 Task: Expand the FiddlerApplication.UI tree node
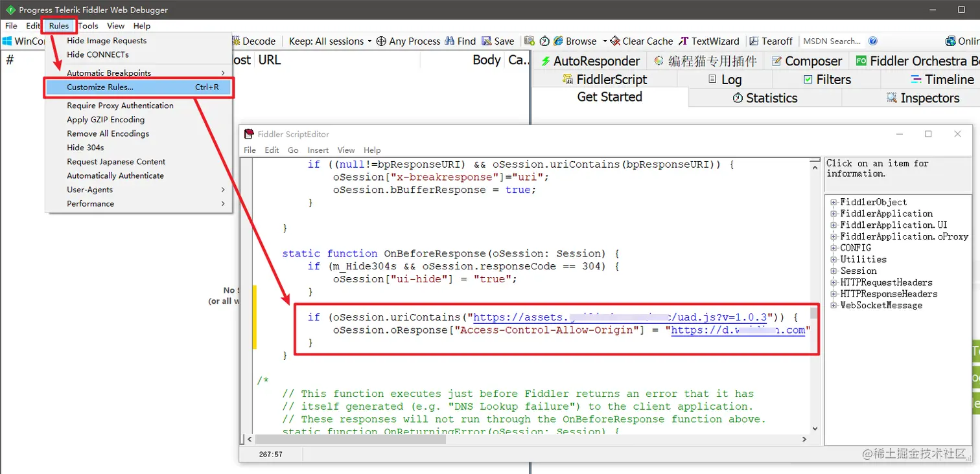click(834, 225)
